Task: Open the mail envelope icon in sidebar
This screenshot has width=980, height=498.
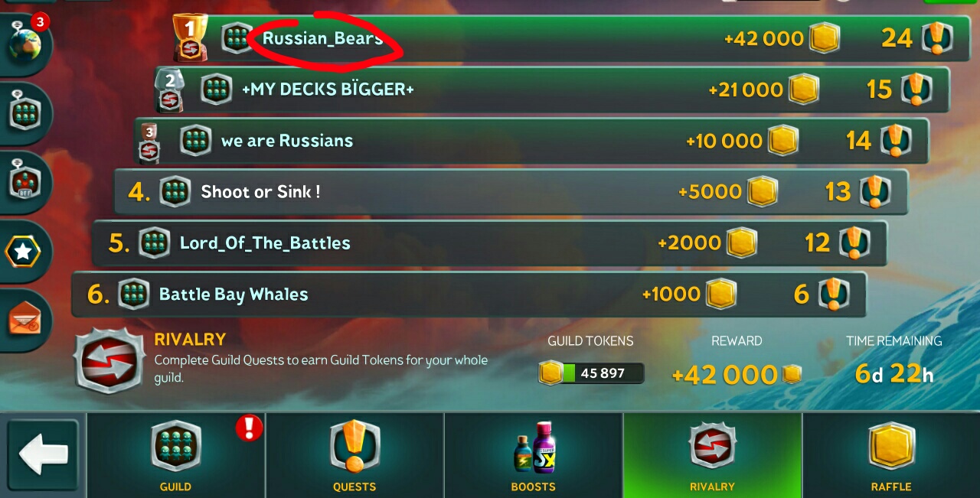Action: point(24,319)
